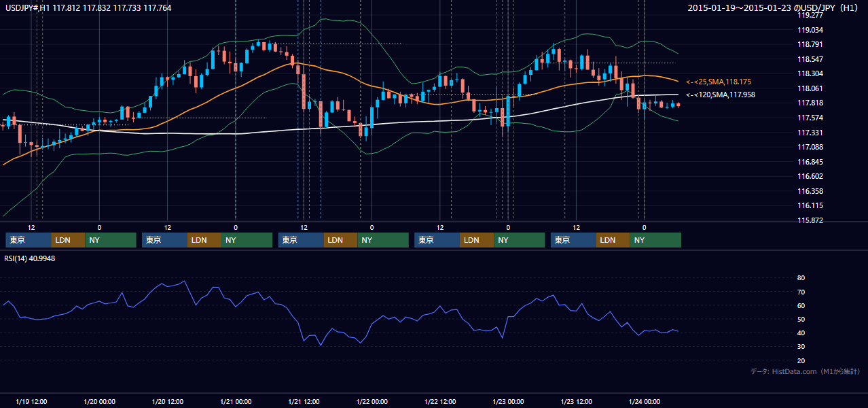Click RSI scale value 20

click(x=801, y=360)
